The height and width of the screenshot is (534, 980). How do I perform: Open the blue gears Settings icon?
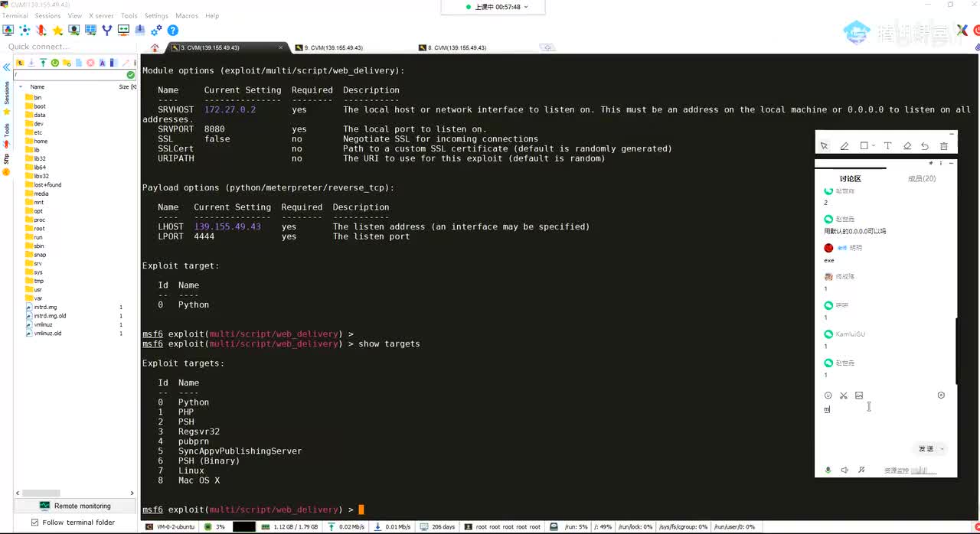pyautogui.click(x=156, y=31)
